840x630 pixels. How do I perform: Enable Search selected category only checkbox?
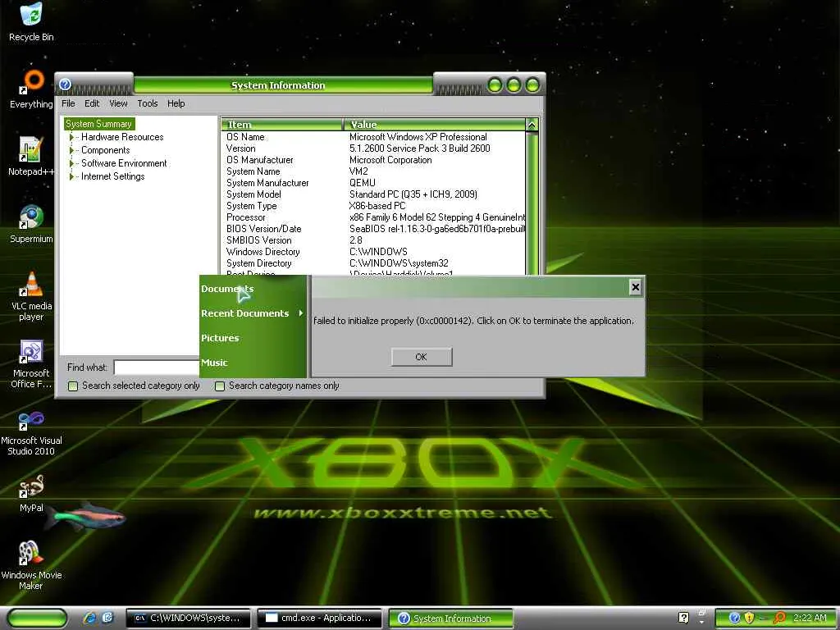click(73, 386)
